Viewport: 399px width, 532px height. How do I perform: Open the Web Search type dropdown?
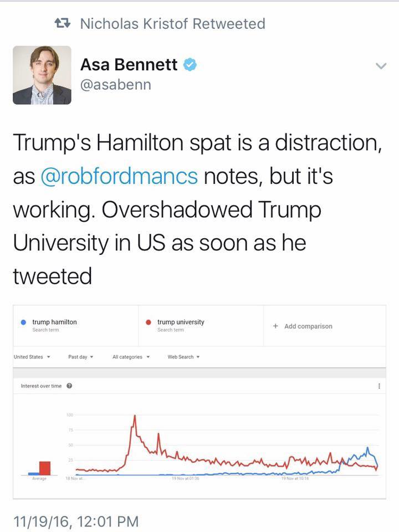[x=183, y=357]
